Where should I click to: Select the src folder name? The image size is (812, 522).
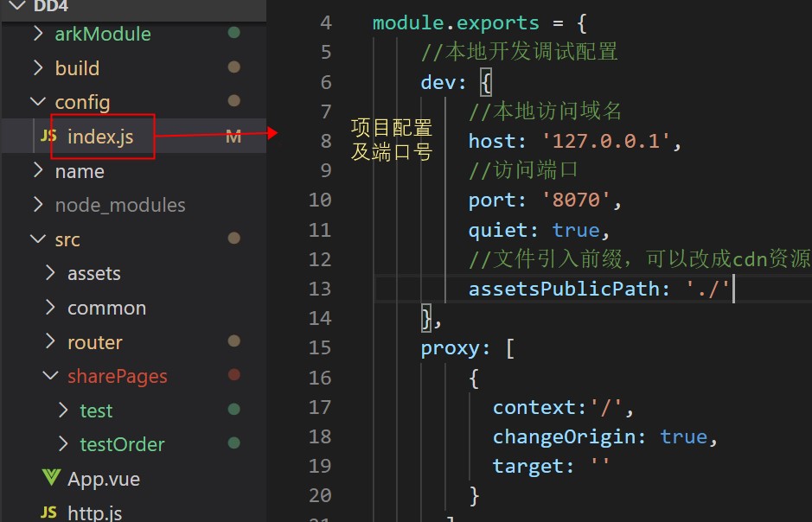(67, 240)
